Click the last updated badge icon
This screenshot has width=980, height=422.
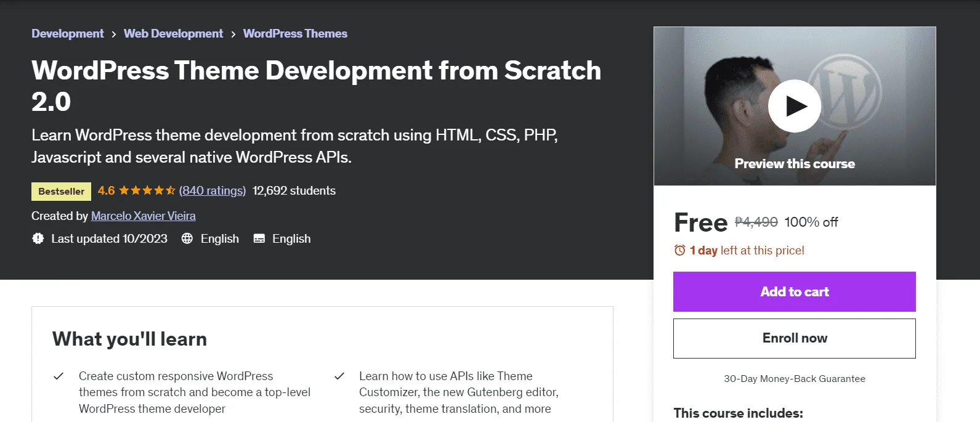(38, 238)
